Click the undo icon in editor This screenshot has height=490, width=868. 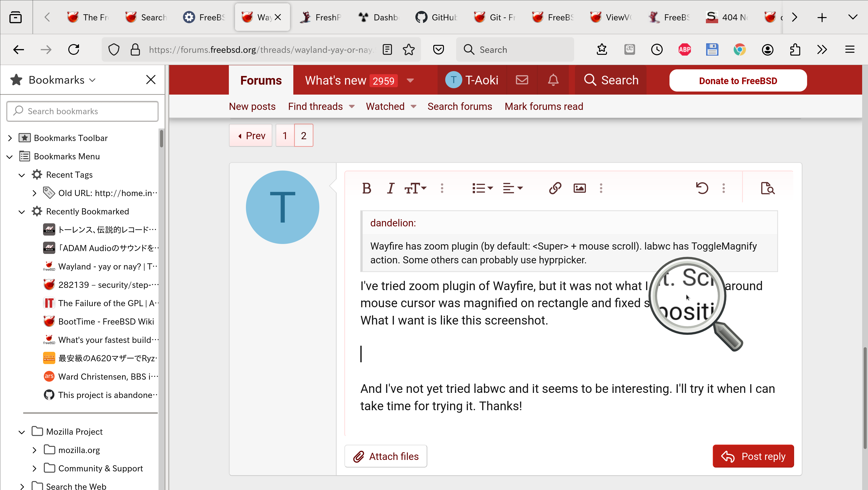coord(702,188)
